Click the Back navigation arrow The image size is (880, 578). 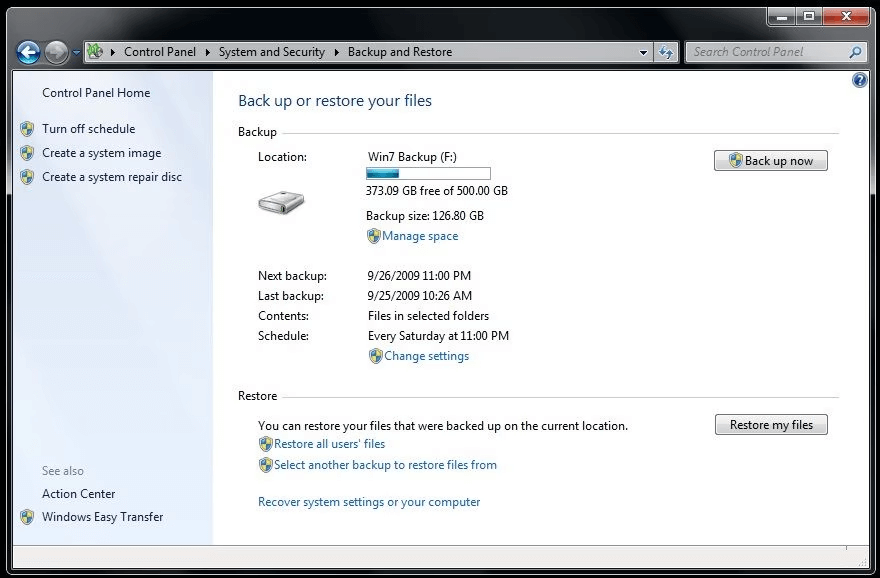coord(28,52)
